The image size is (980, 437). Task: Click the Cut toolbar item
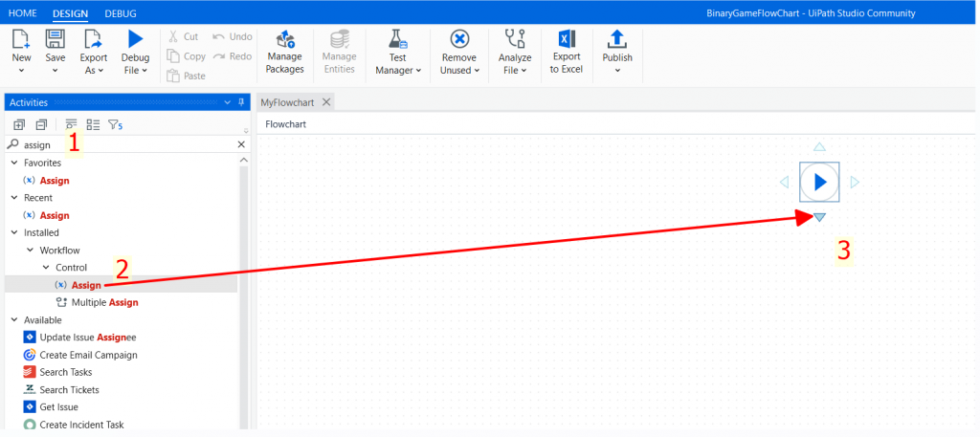[184, 37]
